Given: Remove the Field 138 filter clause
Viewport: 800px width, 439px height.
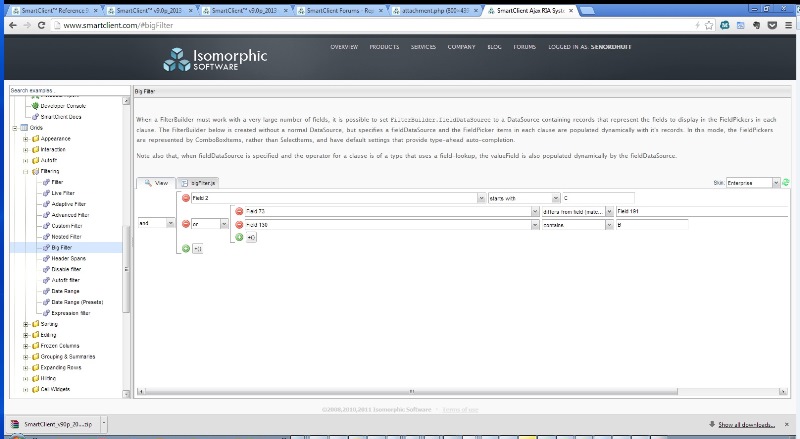Looking at the screenshot, I should pyautogui.click(x=239, y=224).
